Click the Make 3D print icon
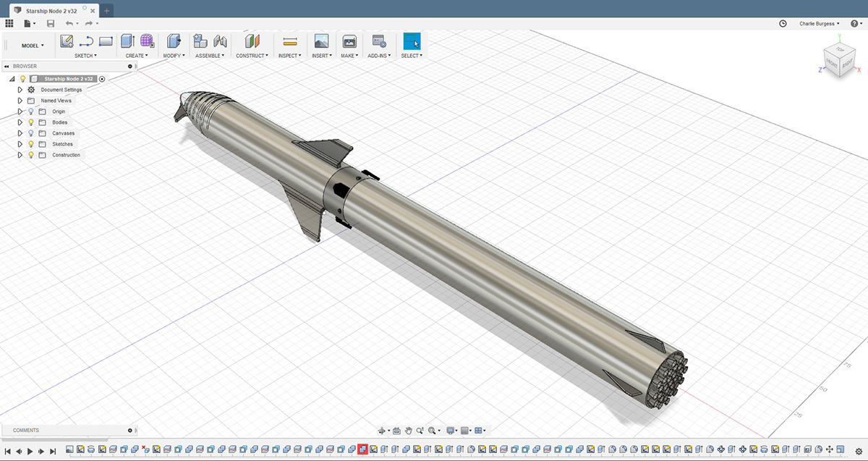 coord(349,41)
